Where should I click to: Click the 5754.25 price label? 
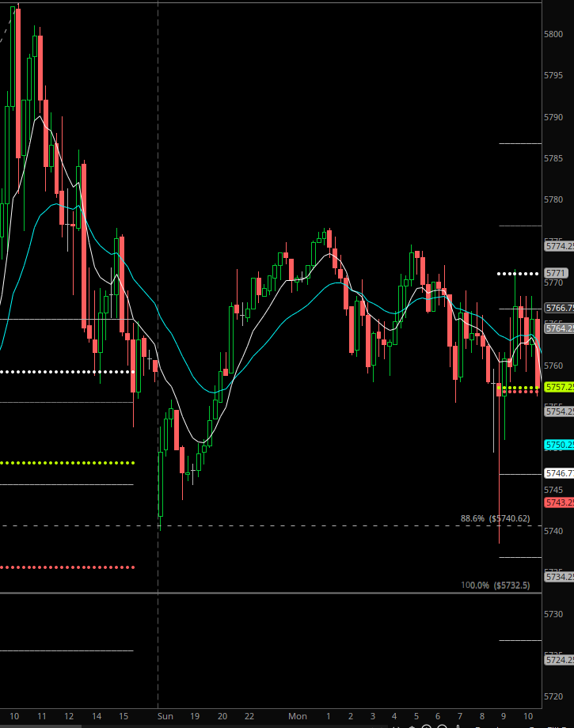(x=559, y=411)
